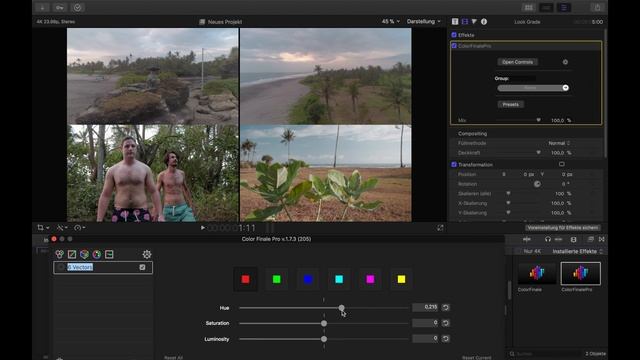Viewport: 640px width, 360px height.
Task: Click Voreinstellung für Effekte sichern button
Action: 563,228
